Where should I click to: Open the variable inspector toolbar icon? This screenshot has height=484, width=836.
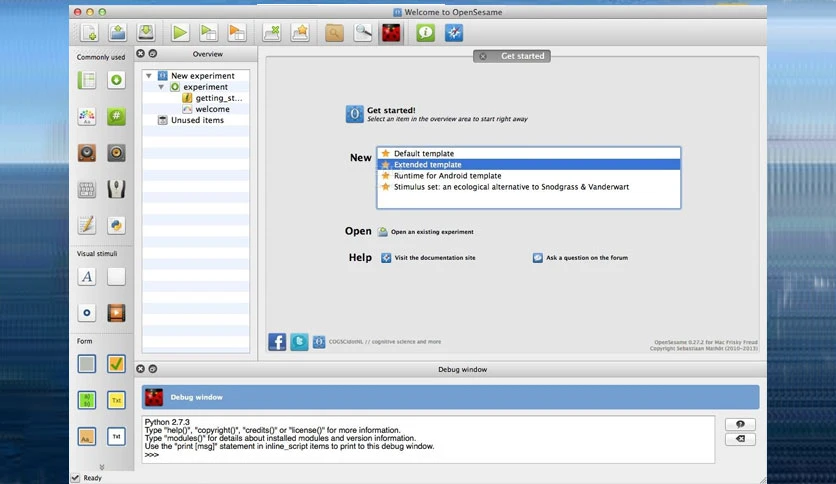point(334,33)
